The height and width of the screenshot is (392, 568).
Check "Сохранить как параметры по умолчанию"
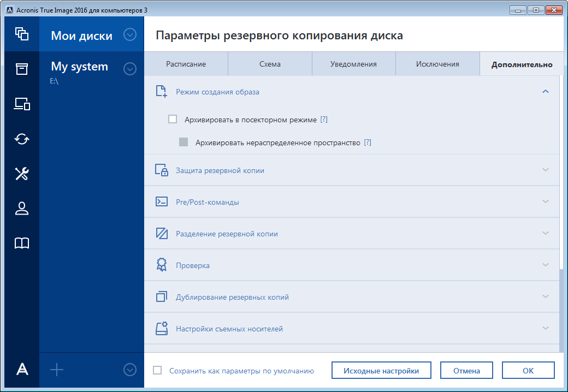(x=158, y=371)
